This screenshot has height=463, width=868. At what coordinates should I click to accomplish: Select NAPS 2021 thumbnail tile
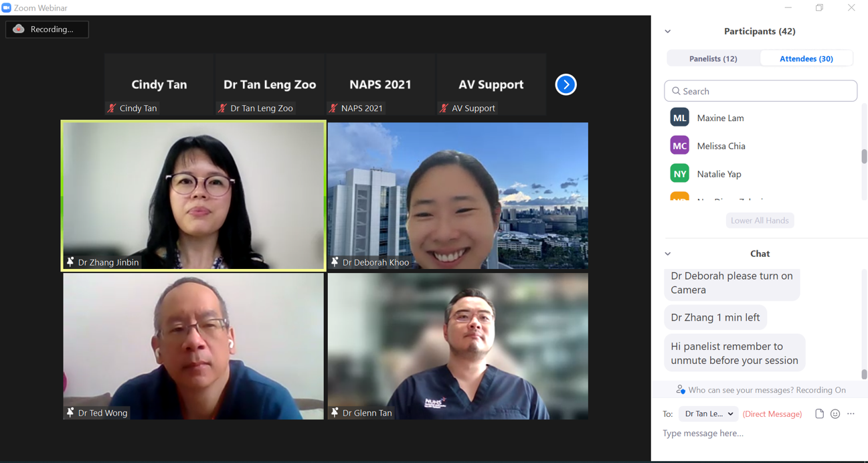[380, 84]
